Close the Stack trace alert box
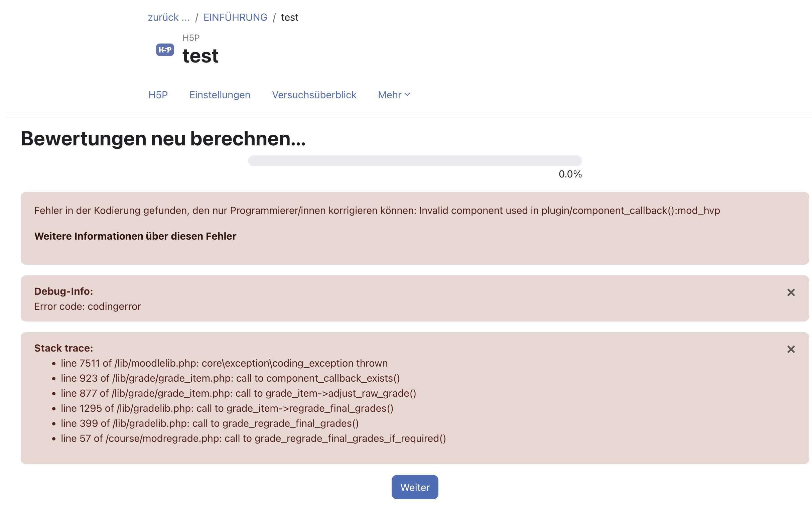The height and width of the screenshot is (514, 812). click(791, 349)
